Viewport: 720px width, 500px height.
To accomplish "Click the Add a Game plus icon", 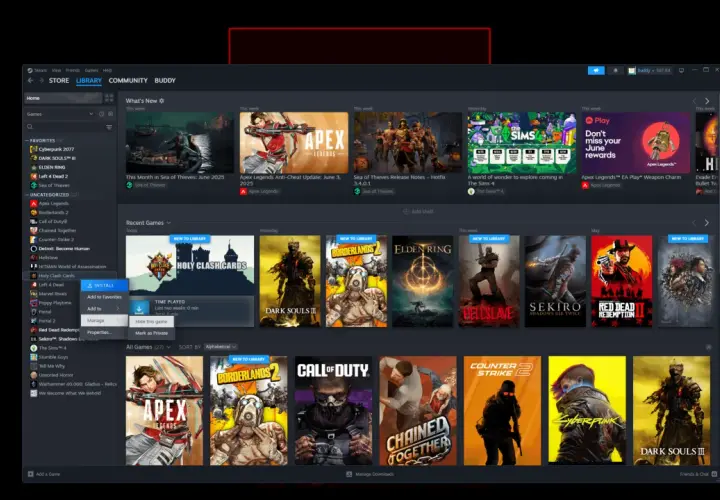I will pyautogui.click(x=31, y=474).
